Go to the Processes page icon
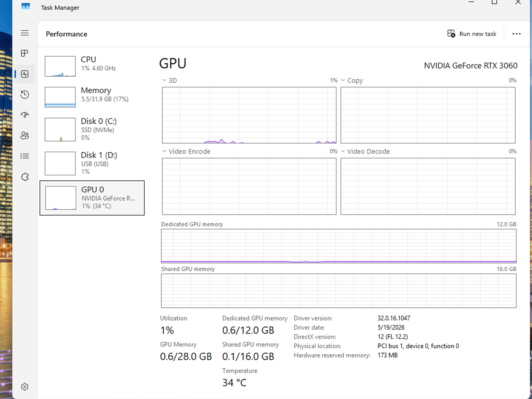532x399 pixels. (x=25, y=53)
